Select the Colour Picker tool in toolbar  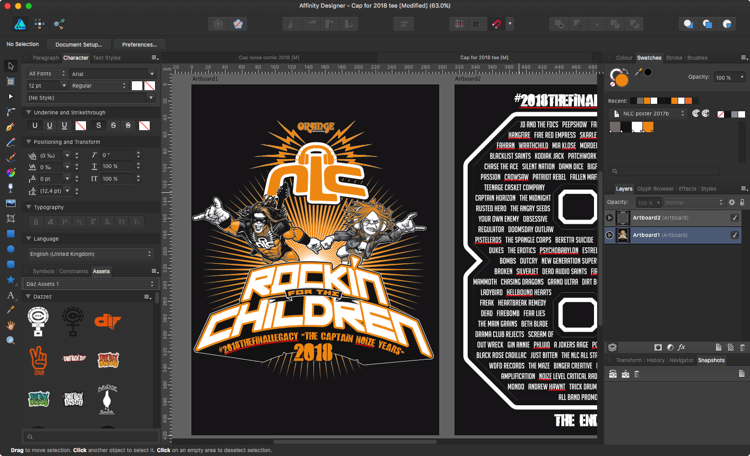[x=11, y=310]
